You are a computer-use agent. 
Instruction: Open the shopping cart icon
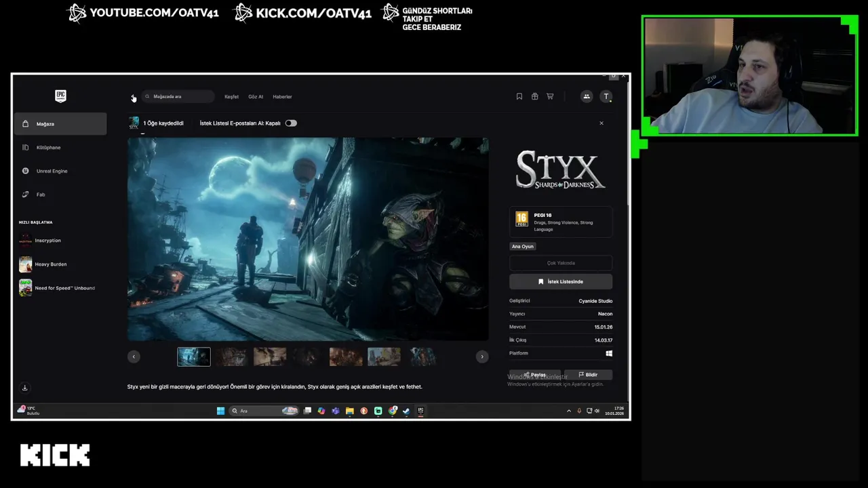click(x=550, y=96)
